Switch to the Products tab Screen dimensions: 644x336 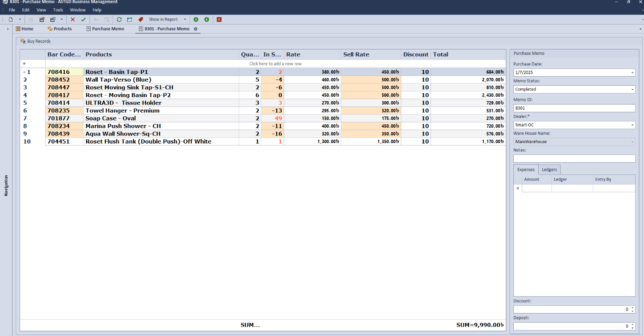(60, 29)
